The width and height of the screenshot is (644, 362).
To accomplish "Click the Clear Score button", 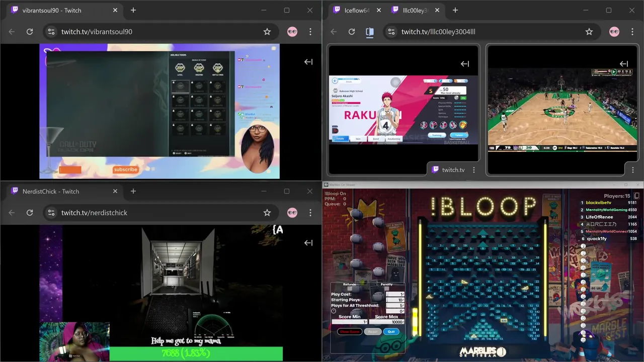I will click(x=350, y=332).
